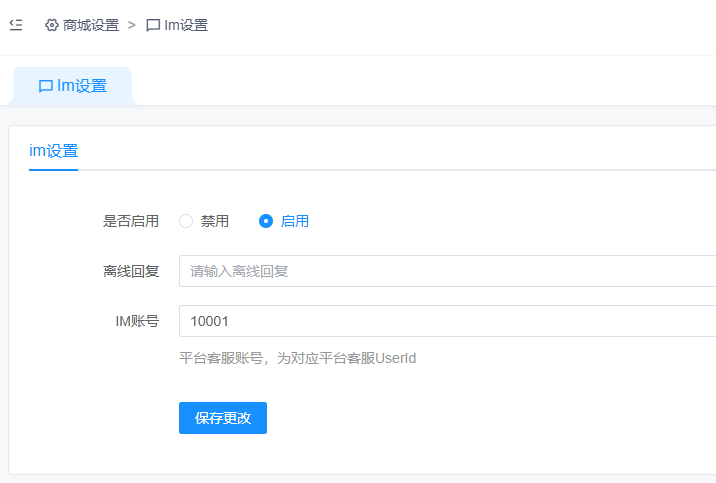Click the 平台客服账号 help text
This screenshot has height=483, width=716.
click(297, 358)
